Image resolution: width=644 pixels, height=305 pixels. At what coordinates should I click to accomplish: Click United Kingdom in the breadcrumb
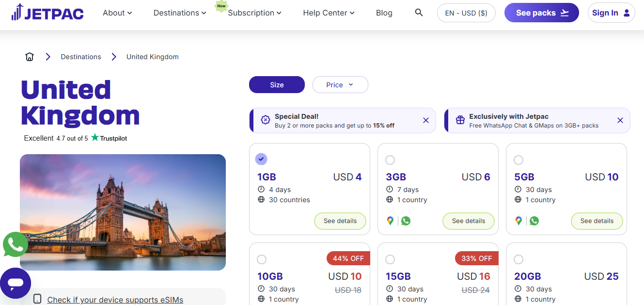pyautogui.click(x=153, y=57)
